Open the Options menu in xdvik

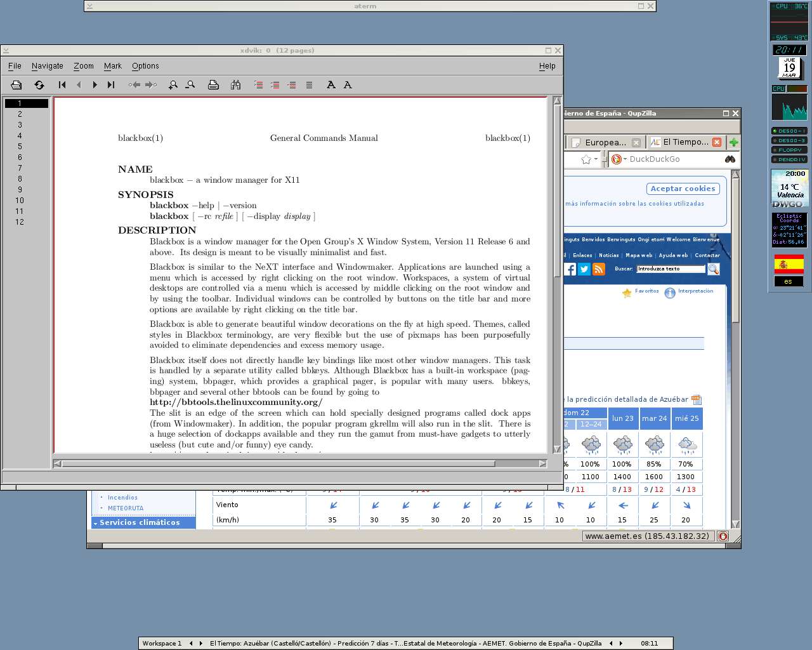click(145, 66)
